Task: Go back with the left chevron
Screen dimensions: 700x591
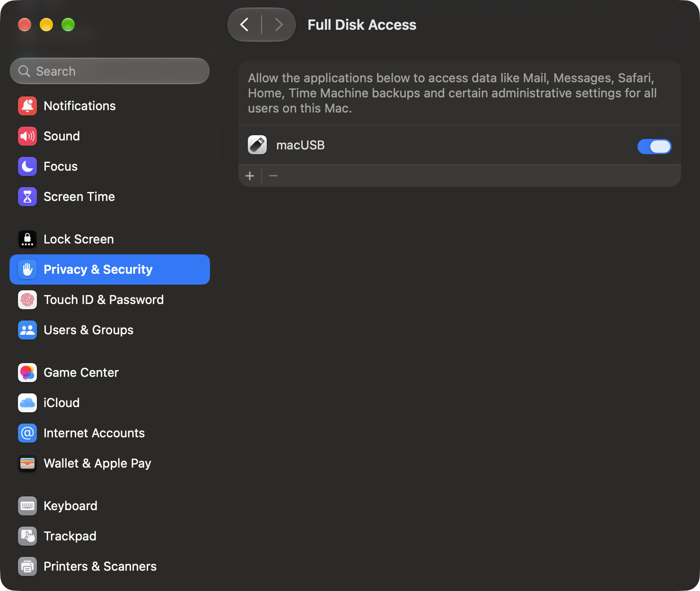Action: pyautogui.click(x=245, y=25)
